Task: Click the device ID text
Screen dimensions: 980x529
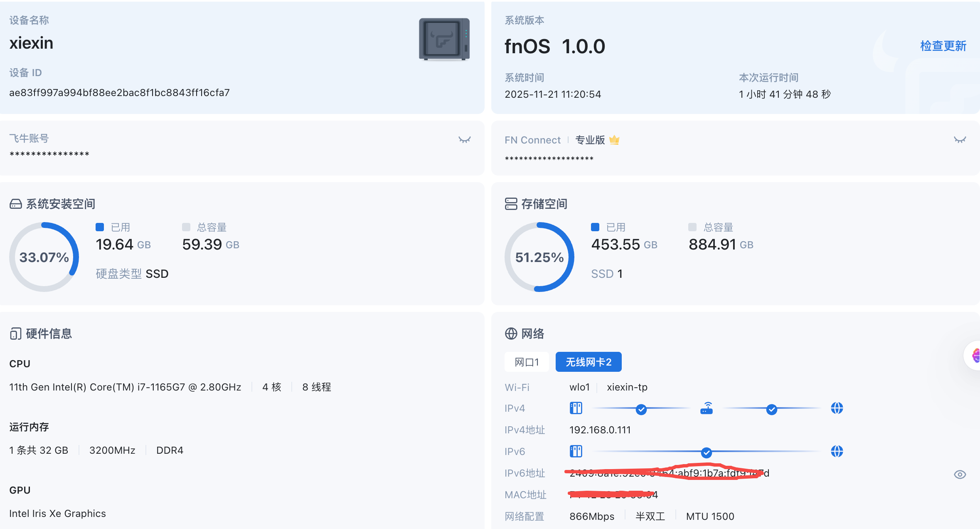Action: [x=119, y=93]
